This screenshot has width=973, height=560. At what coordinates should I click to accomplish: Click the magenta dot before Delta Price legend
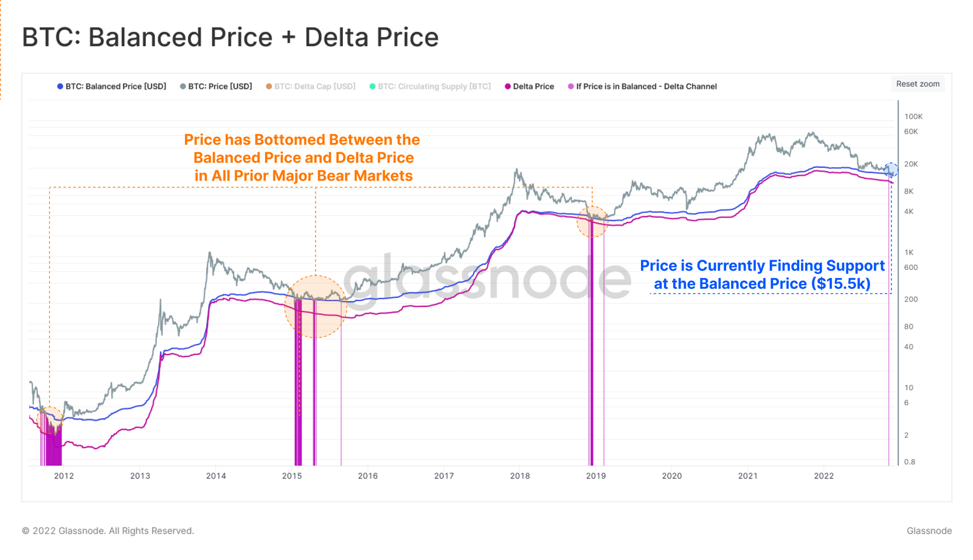508,86
